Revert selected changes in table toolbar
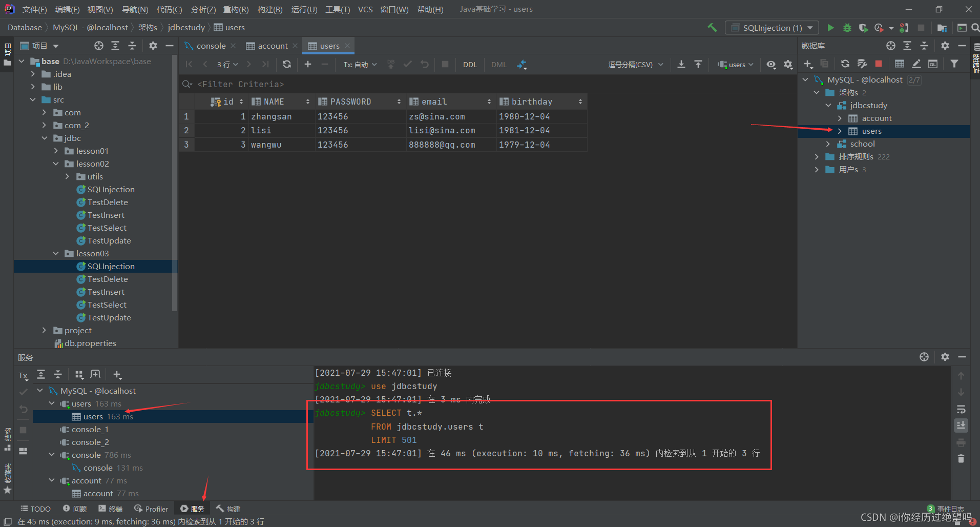The image size is (980, 527). click(x=425, y=64)
